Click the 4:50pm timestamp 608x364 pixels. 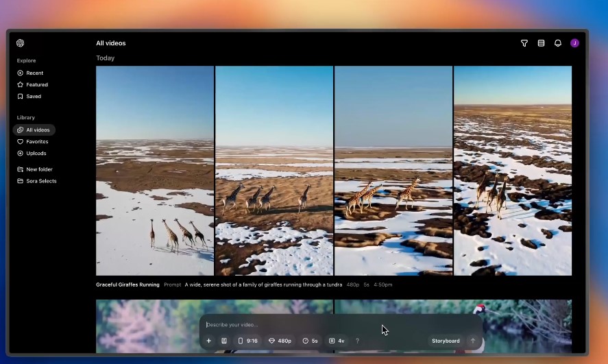(x=382, y=284)
